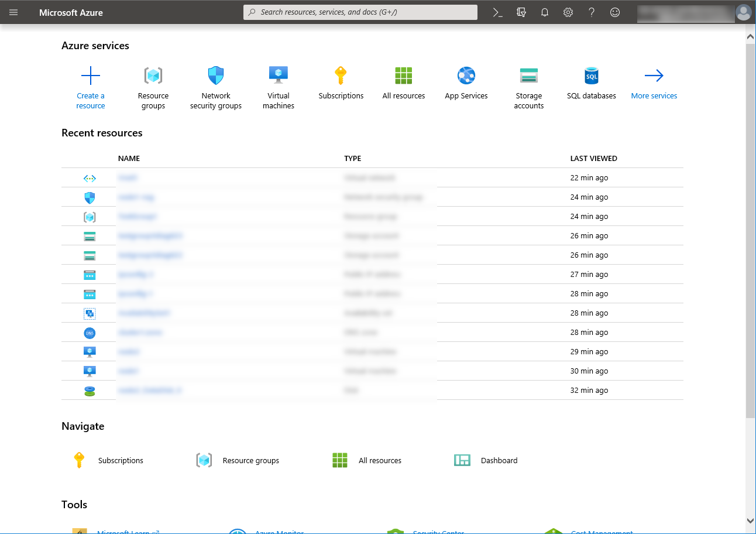The height and width of the screenshot is (534, 756).
Task: Click the feedback smiley icon
Action: pos(615,12)
